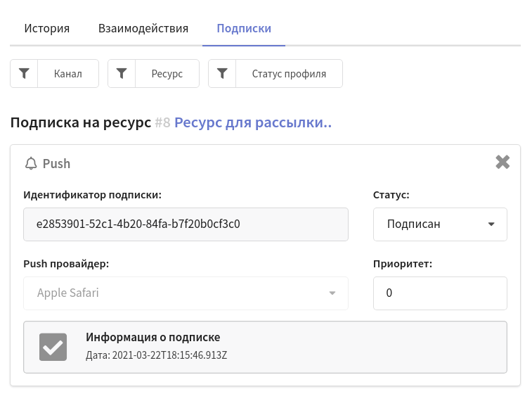This screenshot has height=401, width=532.
Task: Toggle the Информация о подписке checkbox
Action: tap(53, 347)
